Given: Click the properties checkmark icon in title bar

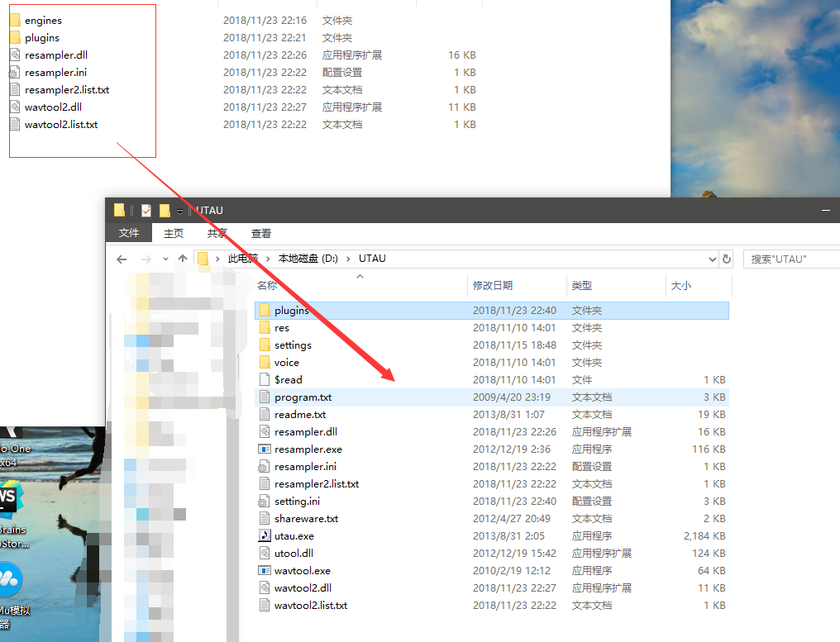Looking at the screenshot, I should (146, 211).
